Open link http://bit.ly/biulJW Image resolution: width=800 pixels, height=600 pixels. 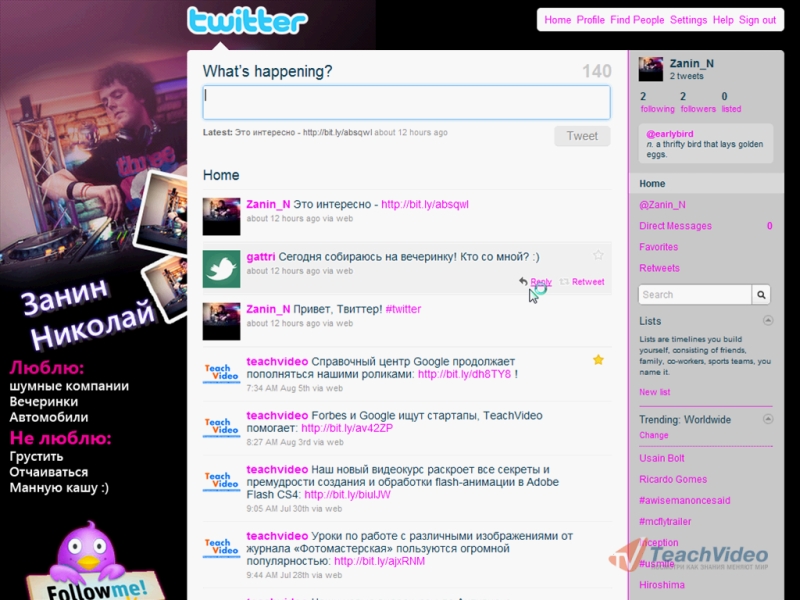pyautogui.click(x=347, y=494)
